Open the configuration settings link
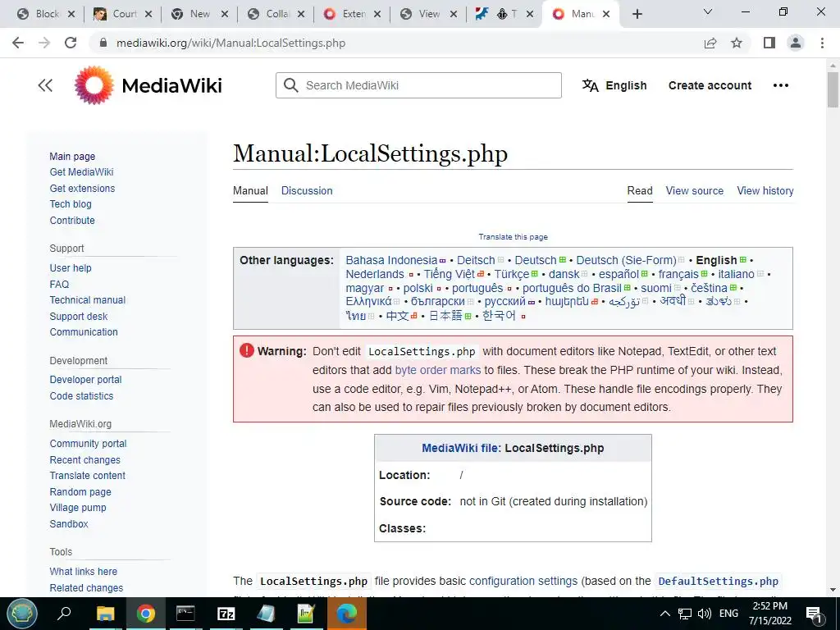Viewport: 840px width, 630px height. (x=523, y=581)
